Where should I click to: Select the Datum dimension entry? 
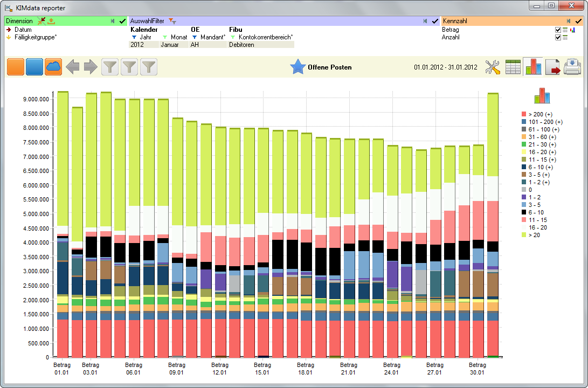click(x=23, y=30)
